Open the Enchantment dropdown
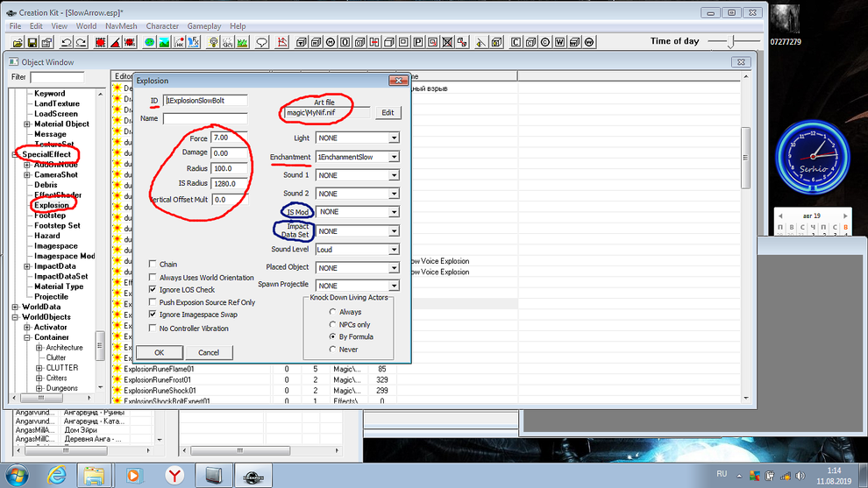868x488 pixels. [x=394, y=157]
